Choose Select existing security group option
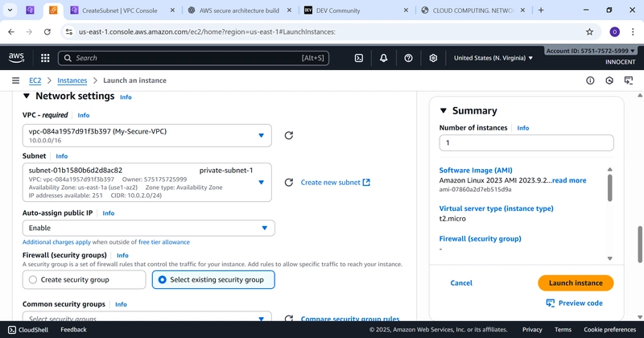Screen dimensions: 644x338 point(213,280)
